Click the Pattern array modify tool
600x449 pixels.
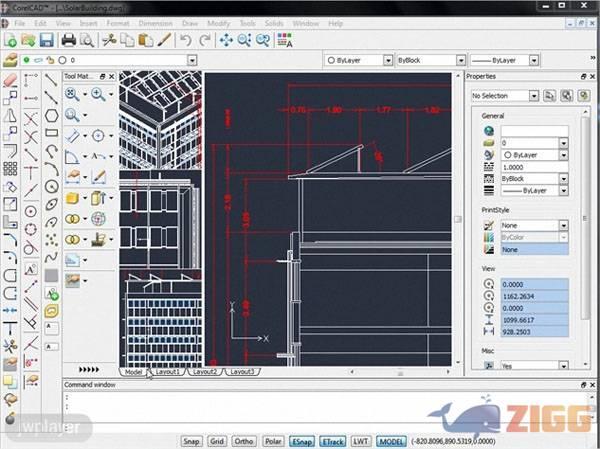10,168
